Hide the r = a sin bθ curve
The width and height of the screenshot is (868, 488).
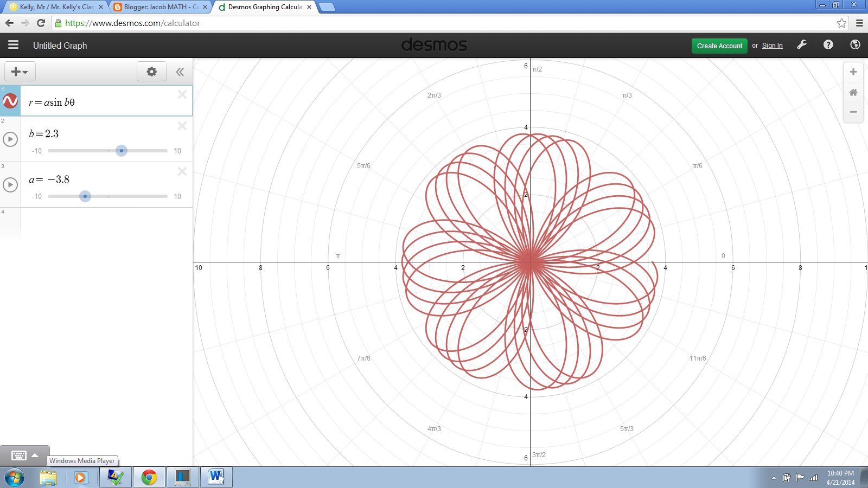(10, 101)
